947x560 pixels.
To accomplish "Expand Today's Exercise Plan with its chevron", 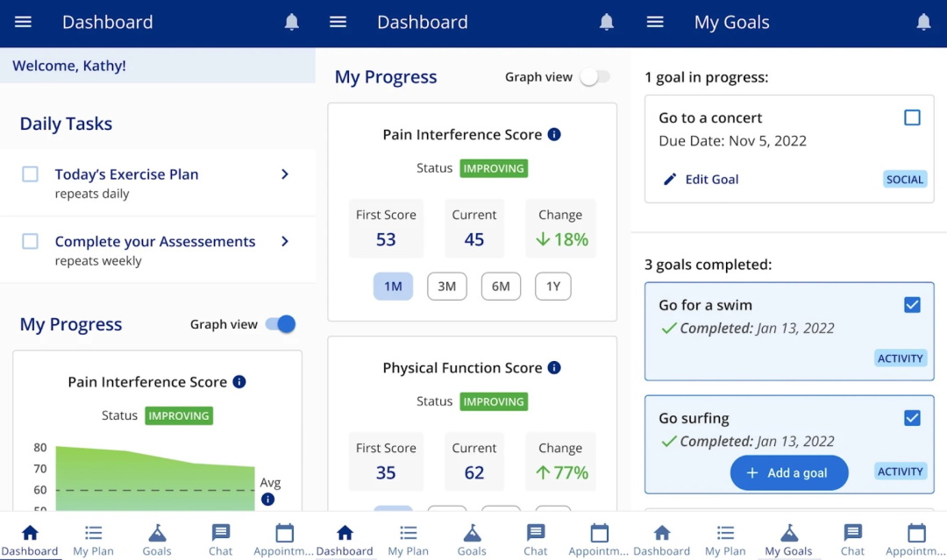I will click(x=285, y=174).
